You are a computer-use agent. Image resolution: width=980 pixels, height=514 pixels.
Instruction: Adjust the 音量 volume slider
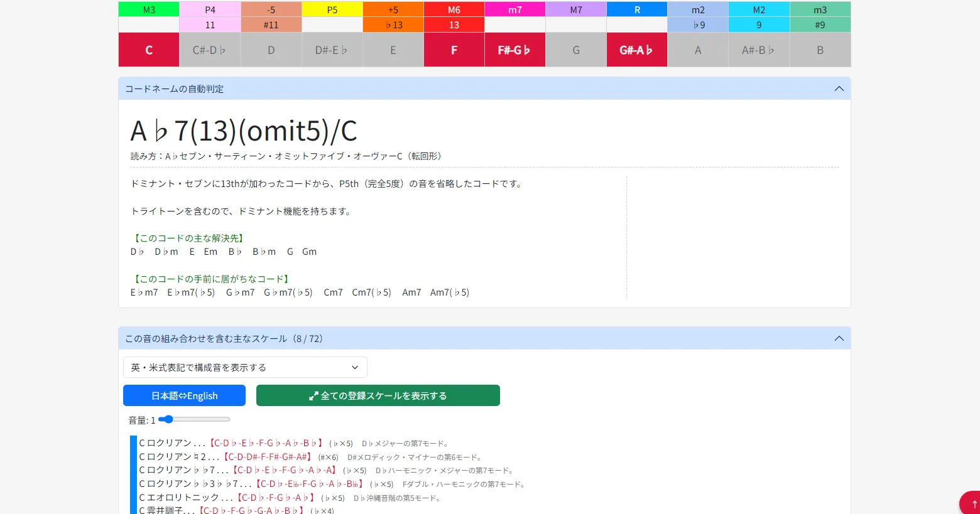point(194,419)
